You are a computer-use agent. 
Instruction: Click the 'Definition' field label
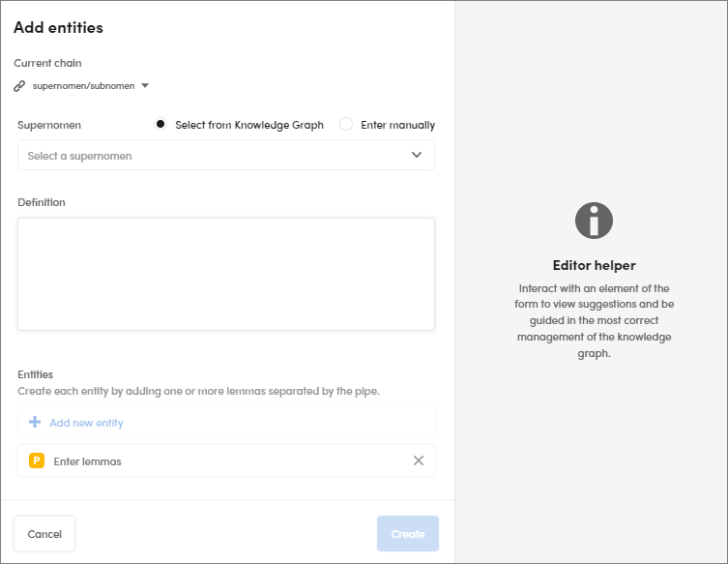click(x=42, y=202)
